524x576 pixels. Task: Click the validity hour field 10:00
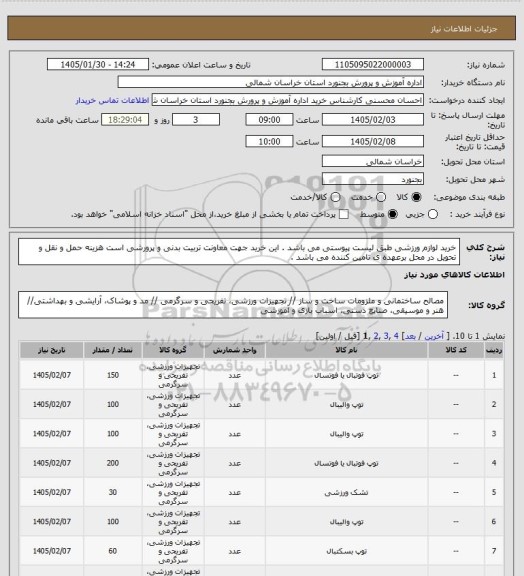coord(269,141)
